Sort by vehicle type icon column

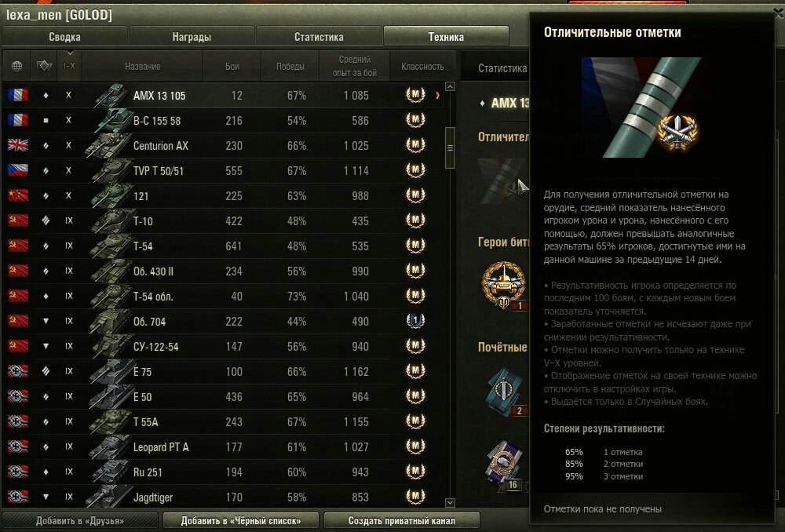tap(45, 66)
